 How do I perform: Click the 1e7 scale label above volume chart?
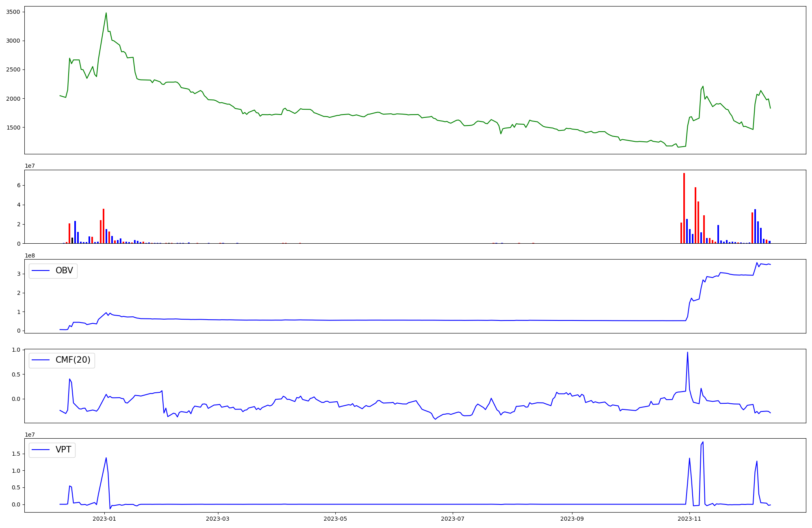(x=30, y=166)
